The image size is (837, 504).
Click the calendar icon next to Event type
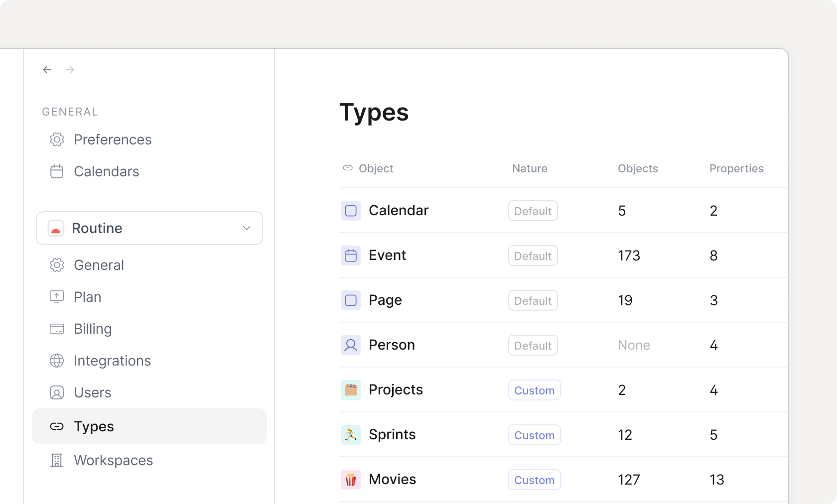[351, 255]
